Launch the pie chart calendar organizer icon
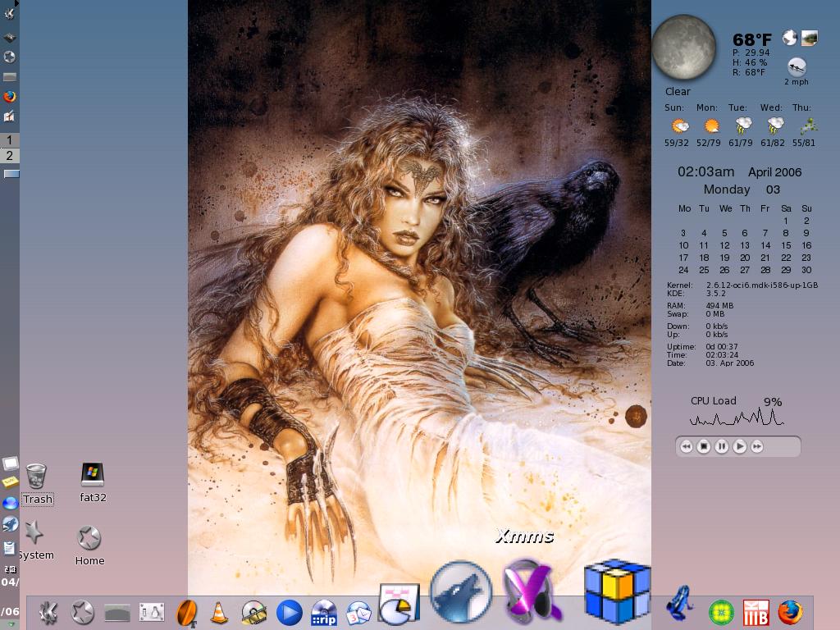840x630 pixels. [399, 605]
